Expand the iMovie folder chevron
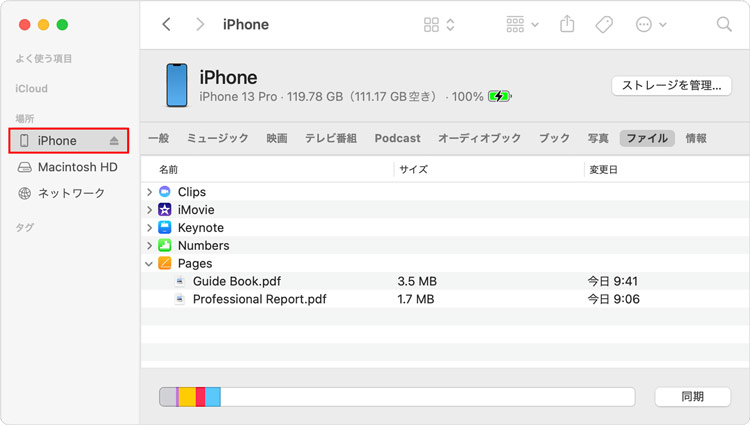Image resolution: width=750 pixels, height=425 pixels. pyautogui.click(x=149, y=210)
